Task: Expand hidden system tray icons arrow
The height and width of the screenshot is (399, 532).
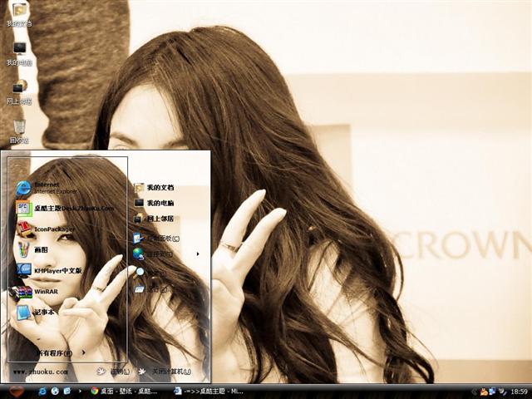Action: point(474,392)
